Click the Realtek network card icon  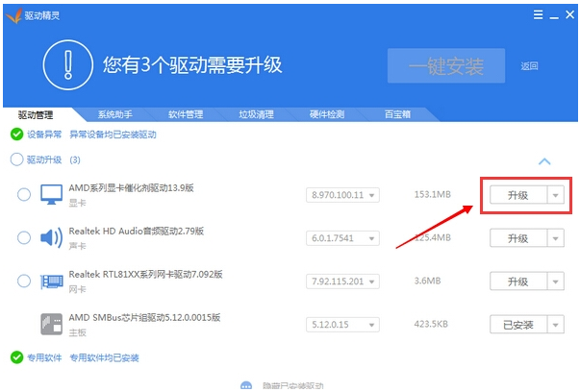click(x=50, y=282)
